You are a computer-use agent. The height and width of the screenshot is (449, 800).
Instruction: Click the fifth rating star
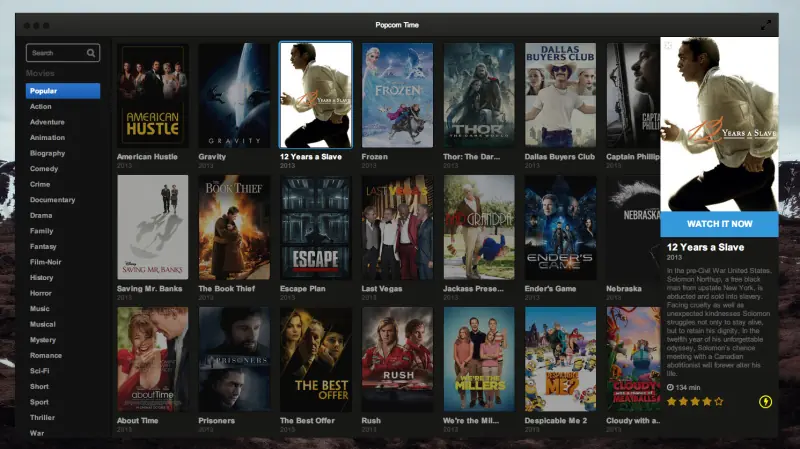(719, 402)
